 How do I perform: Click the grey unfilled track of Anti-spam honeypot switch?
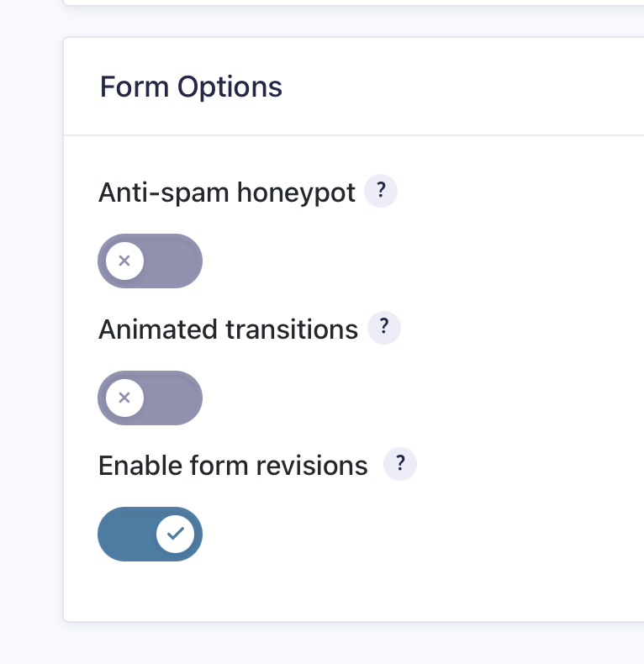[x=174, y=261]
